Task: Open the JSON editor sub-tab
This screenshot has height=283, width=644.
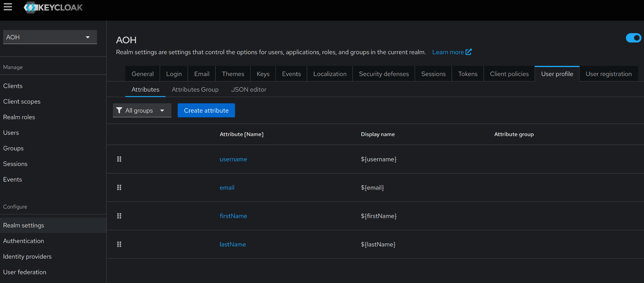Action: point(249,89)
